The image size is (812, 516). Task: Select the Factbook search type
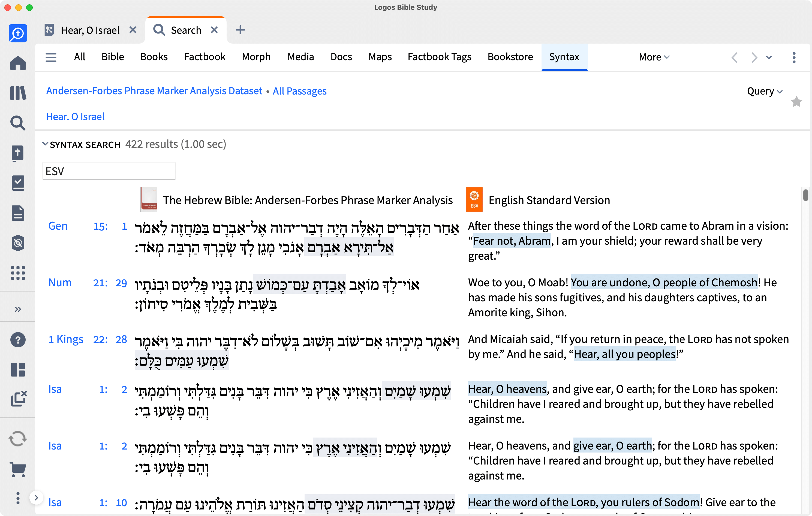205,57
